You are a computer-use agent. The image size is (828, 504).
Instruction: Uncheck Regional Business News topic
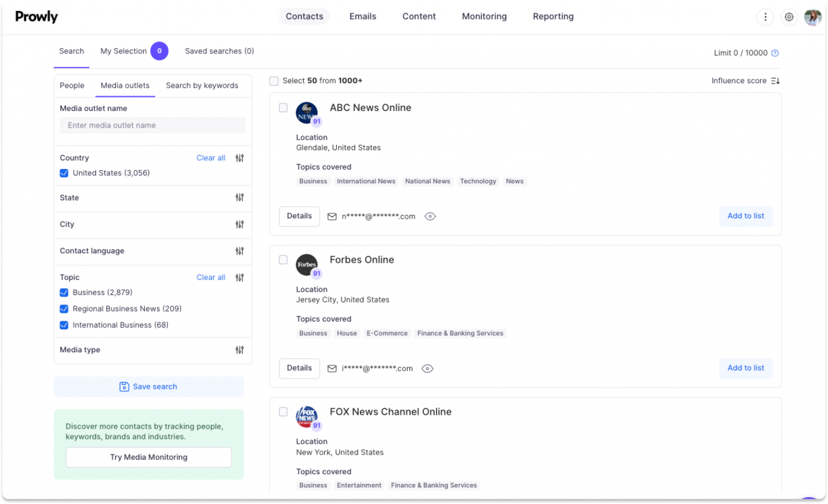(64, 309)
